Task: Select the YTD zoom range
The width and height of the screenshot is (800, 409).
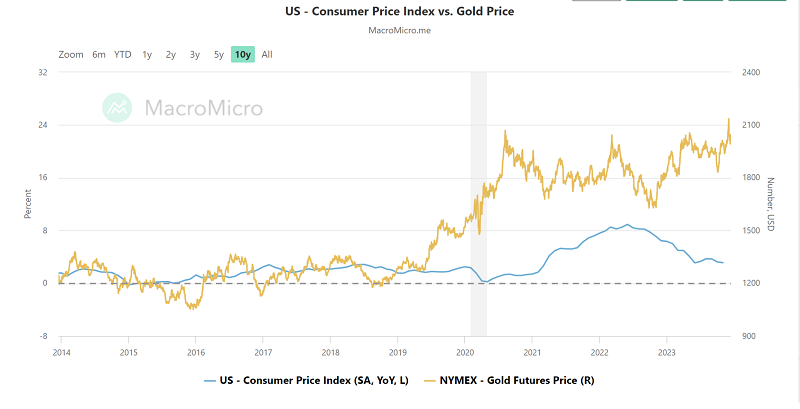Action: [122, 54]
